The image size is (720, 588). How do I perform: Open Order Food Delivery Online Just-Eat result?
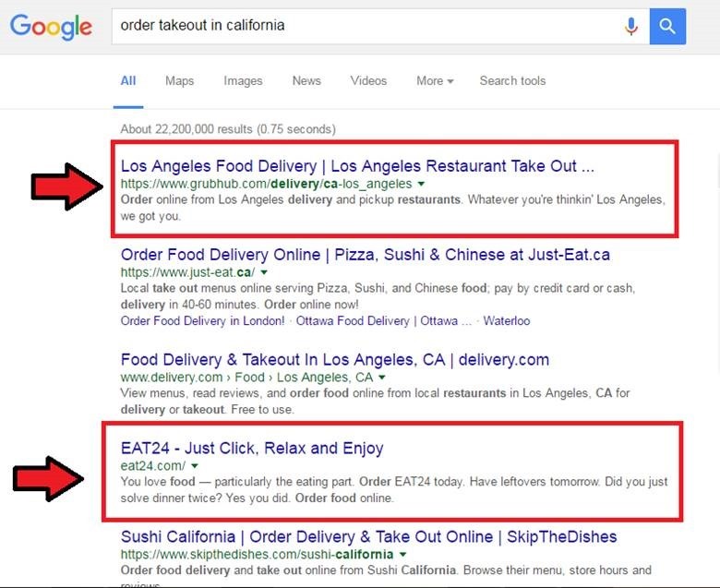365,254
